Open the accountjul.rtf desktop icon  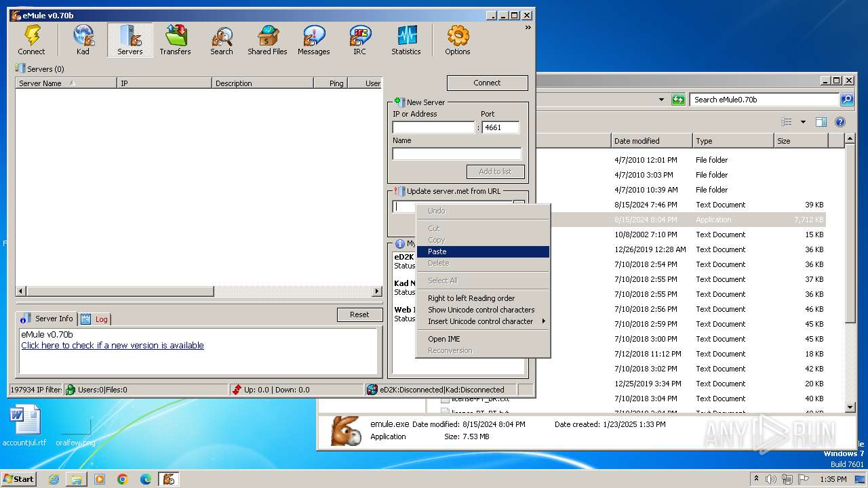click(x=24, y=426)
